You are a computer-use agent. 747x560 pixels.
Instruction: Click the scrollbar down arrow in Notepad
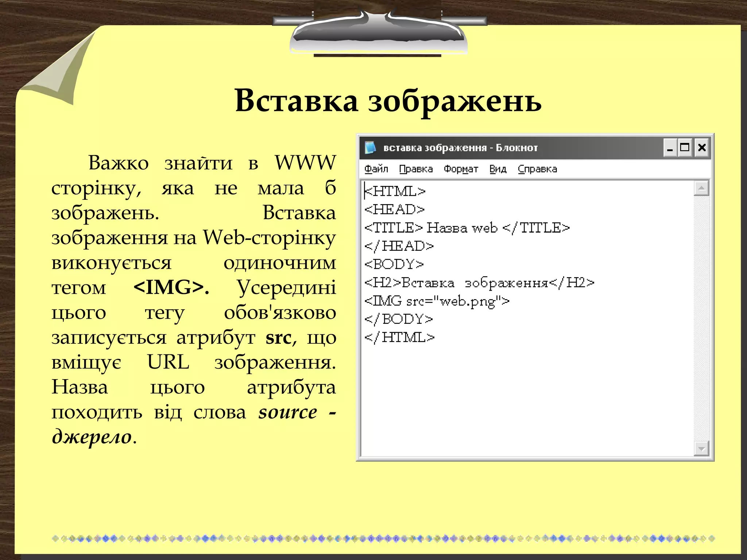pyautogui.click(x=701, y=448)
